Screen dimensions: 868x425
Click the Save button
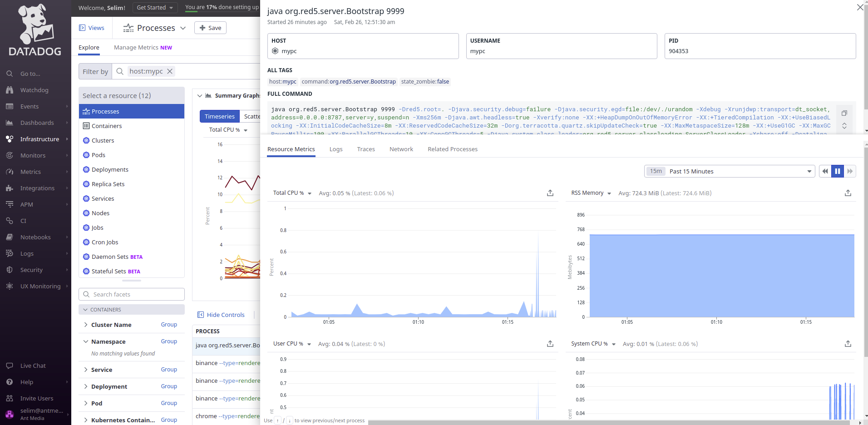click(x=210, y=28)
